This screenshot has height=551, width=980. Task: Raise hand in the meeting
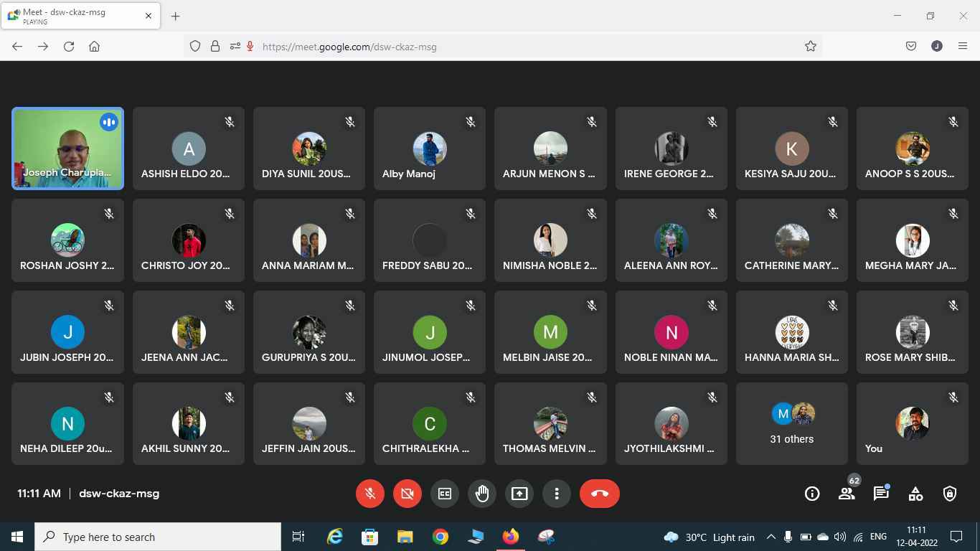(482, 494)
